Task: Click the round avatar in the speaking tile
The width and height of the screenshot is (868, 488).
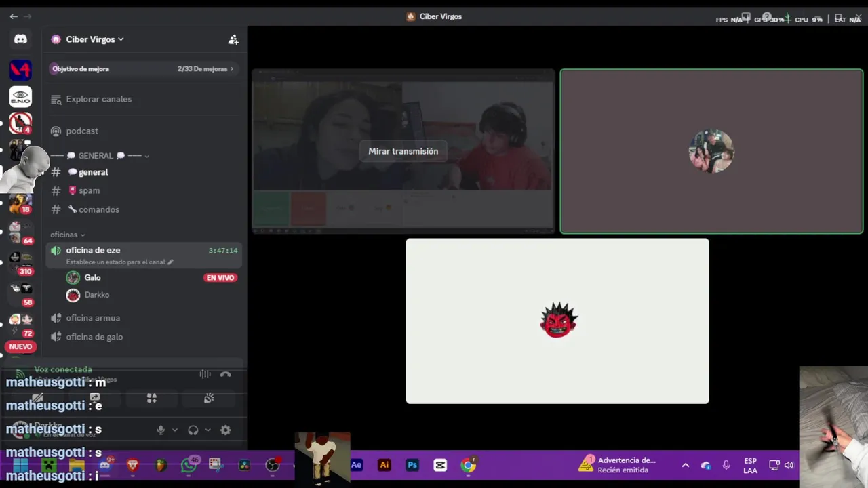Action: point(711,151)
